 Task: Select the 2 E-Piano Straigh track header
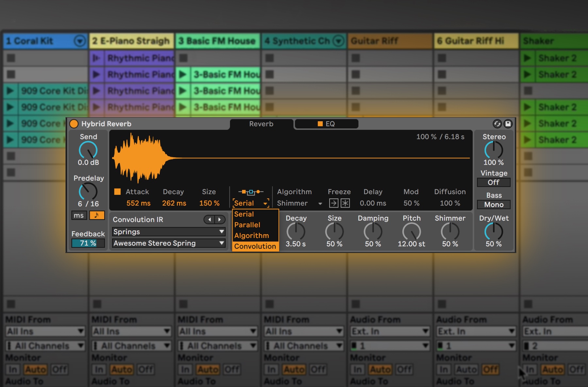[132, 41]
